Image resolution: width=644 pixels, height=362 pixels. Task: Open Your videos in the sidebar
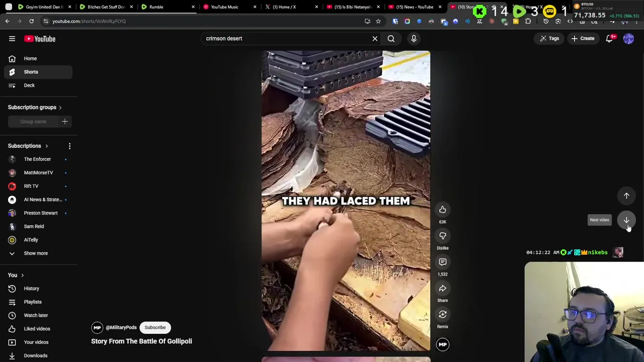click(38, 342)
